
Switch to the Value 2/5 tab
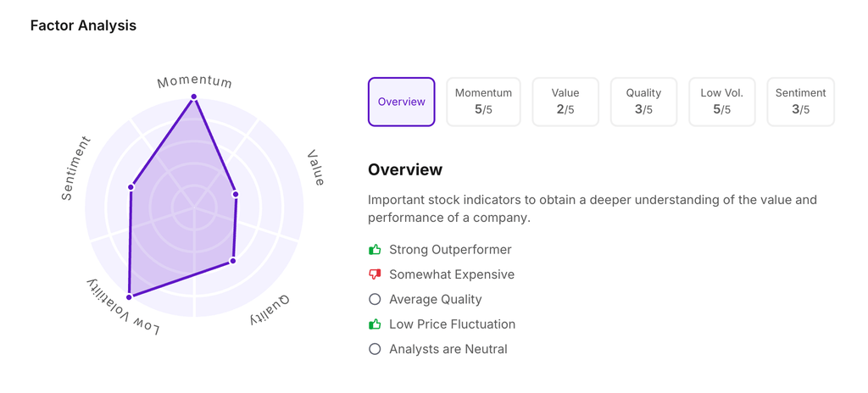point(565,102)
